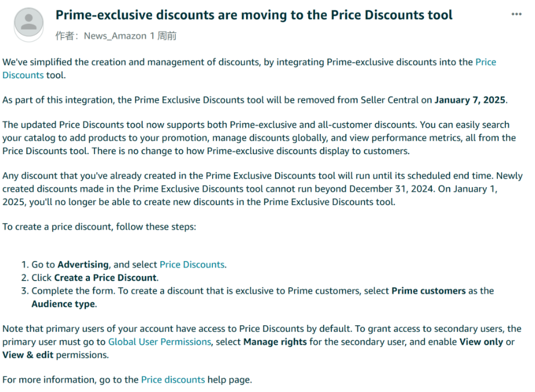Click the Prime-exclusive discounts article title
This screenshot has height=392, width=535.
[254, 15]
